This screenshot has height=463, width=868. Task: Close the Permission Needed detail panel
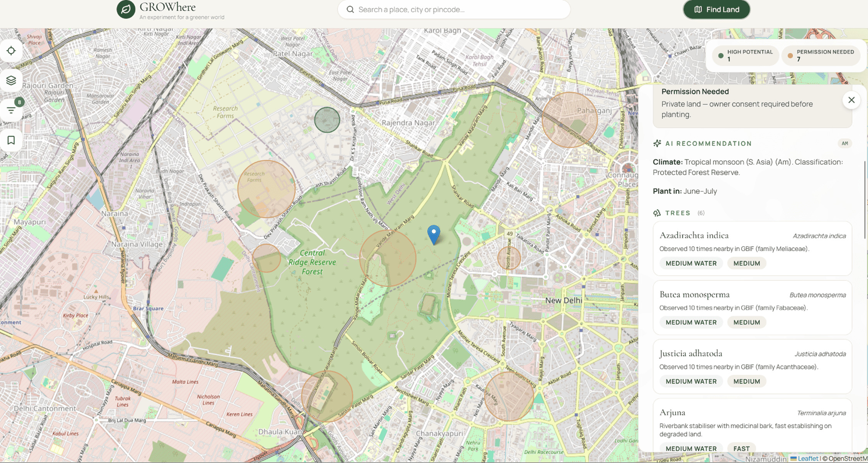click(x=851, y=100)
